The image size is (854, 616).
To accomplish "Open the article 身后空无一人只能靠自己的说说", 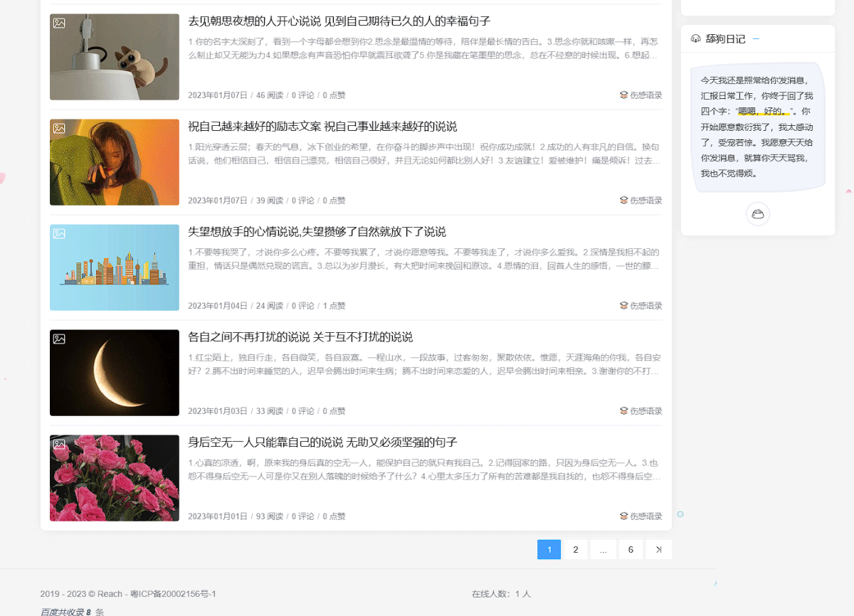I will pos(322,442).
